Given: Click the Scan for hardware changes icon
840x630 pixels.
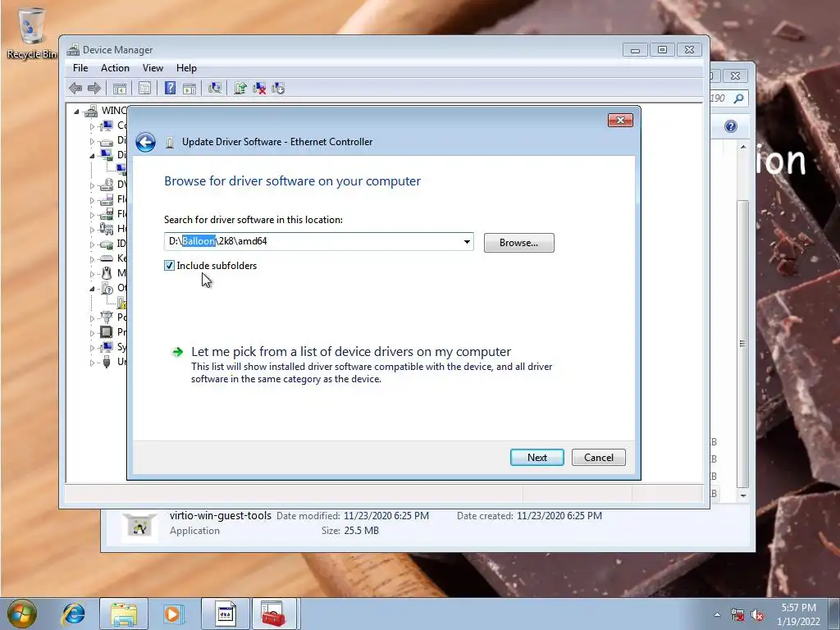Looking at the screenshot, I should point(215,89).
